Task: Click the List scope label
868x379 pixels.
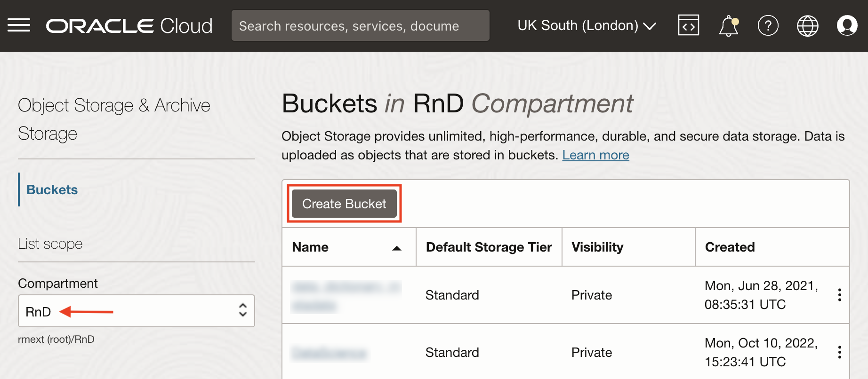Action: click(50, 244)
